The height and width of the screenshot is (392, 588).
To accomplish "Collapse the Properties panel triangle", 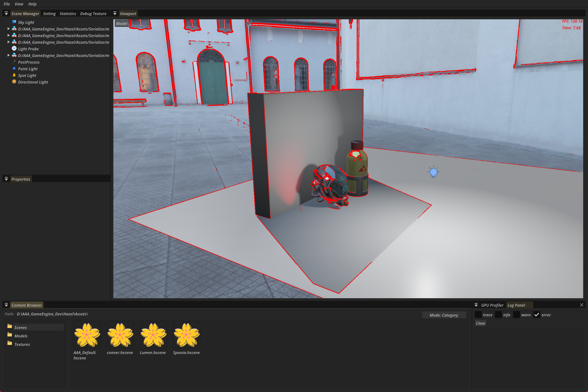I will point(6,179).
